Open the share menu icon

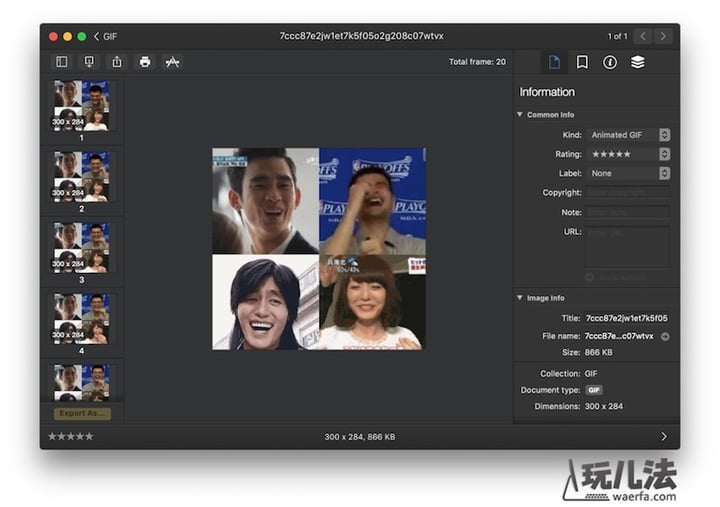pyautogui.click(x=117, y=62)
